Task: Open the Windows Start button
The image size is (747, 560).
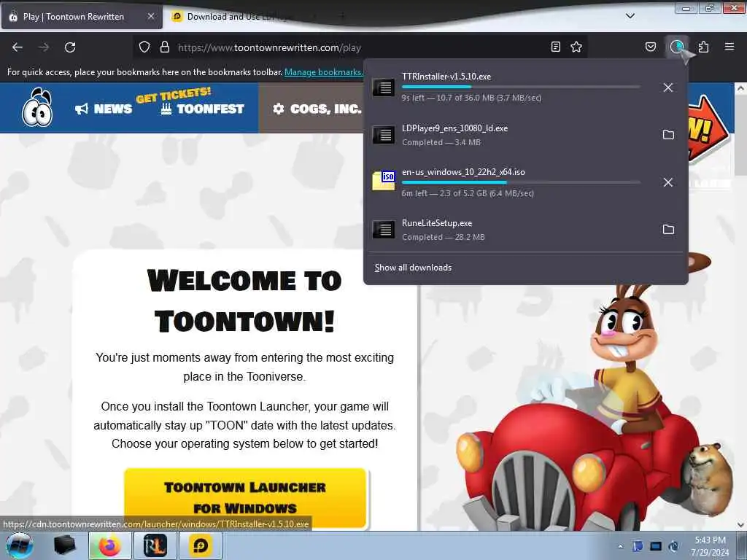Action: [19, 545]
